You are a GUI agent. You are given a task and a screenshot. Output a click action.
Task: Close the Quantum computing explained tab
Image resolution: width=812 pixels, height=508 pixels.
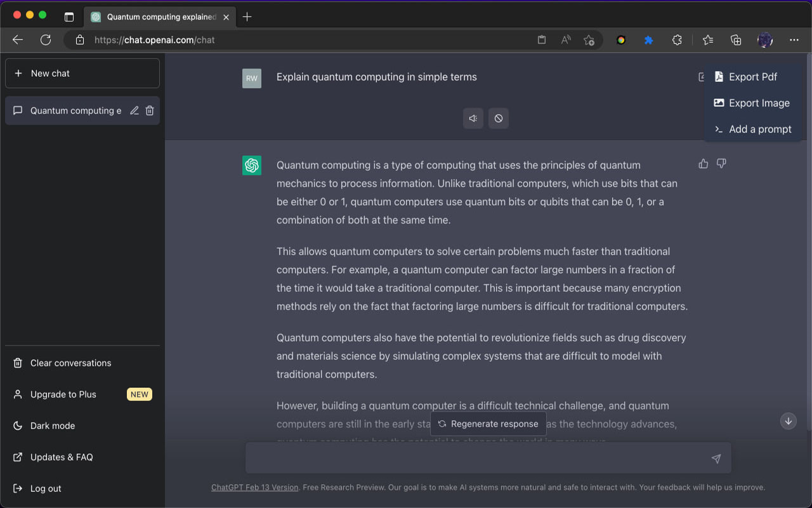pos(226,17)
